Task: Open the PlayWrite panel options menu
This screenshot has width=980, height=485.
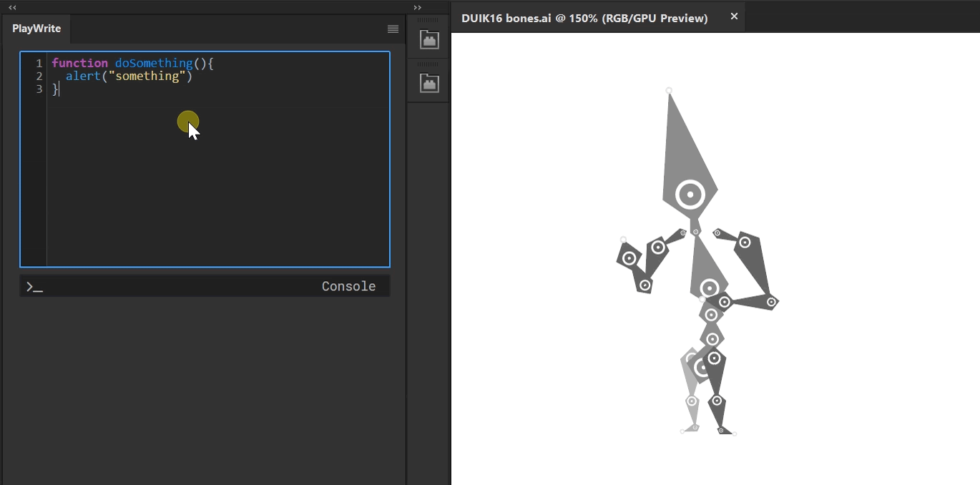Action: pyautogui.click(x=393, y=29)
